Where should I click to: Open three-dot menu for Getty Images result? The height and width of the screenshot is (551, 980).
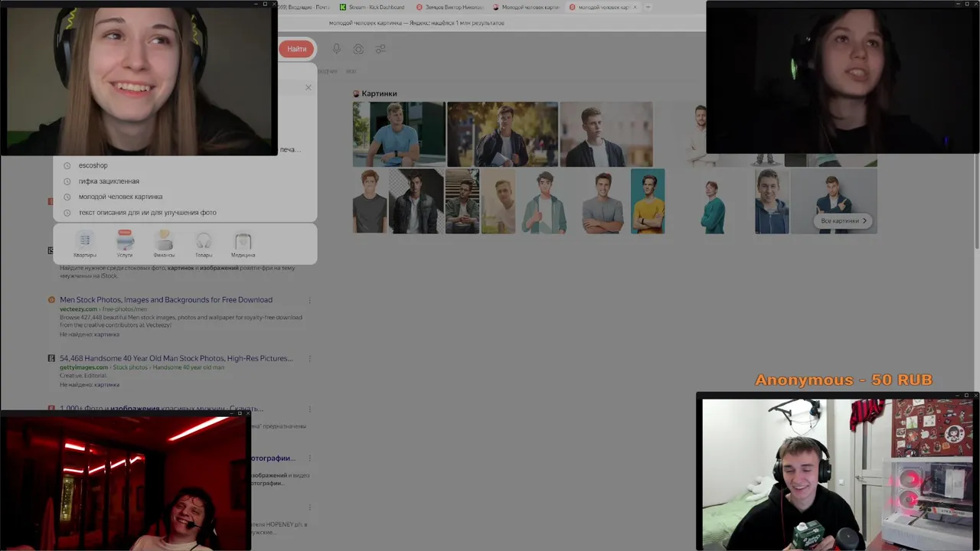[309, 358]
